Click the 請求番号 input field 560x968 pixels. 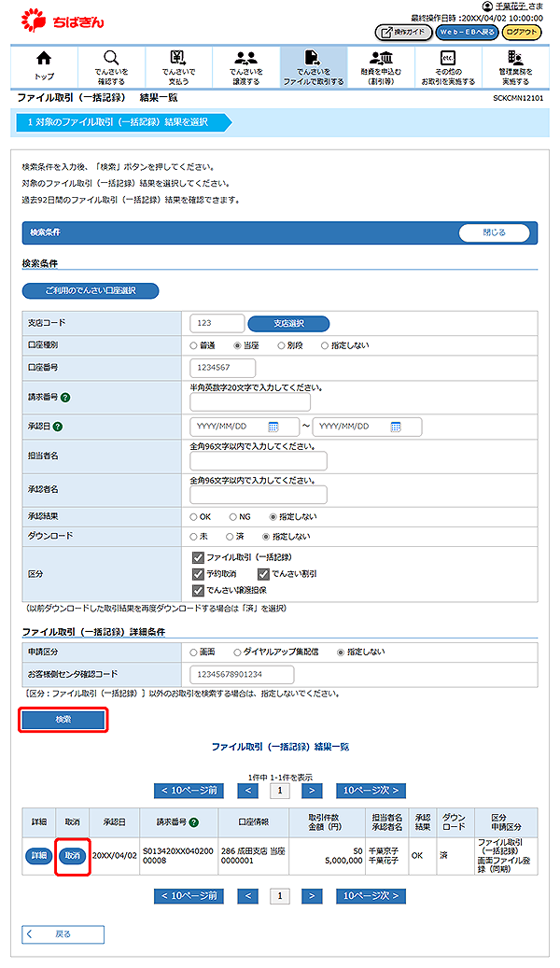coord(250,402)
